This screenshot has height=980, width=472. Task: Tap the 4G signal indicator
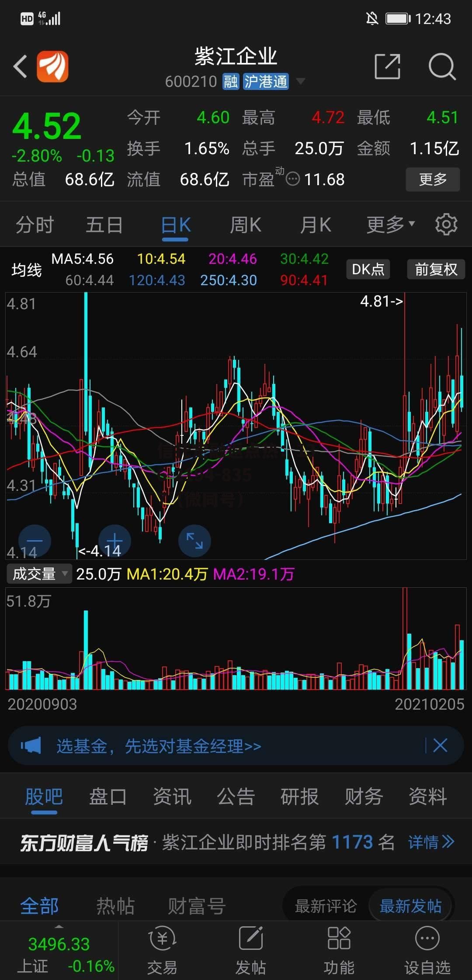49,18
